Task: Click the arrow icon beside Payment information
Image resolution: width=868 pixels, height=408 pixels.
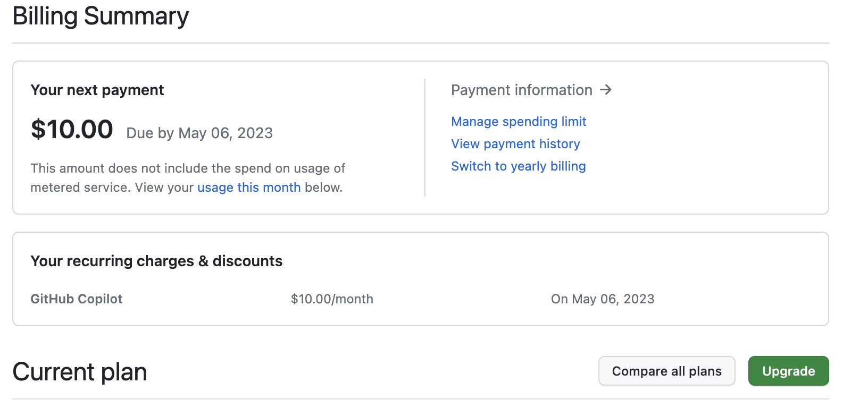Action: point(606,90)
